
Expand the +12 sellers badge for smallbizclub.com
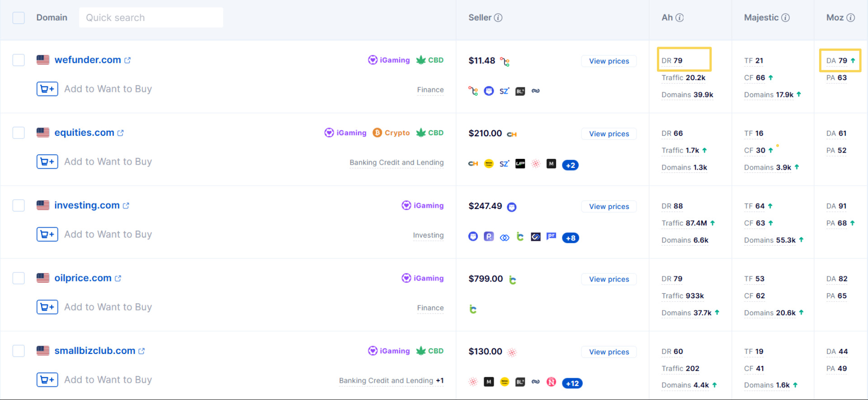coord(572,383)
